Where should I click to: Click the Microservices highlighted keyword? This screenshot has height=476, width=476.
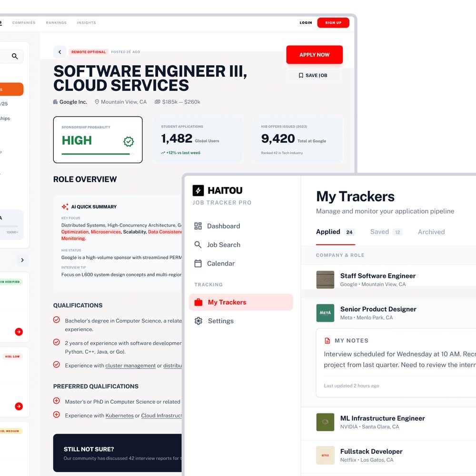[x=106, y=232]
